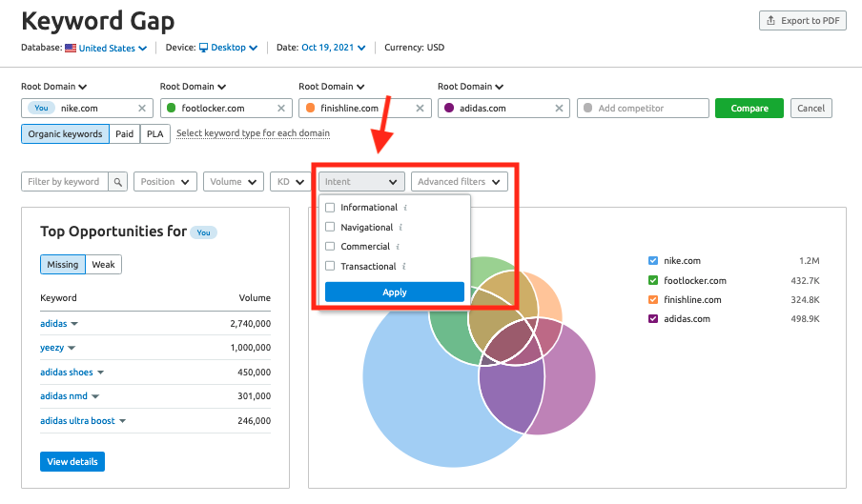Click Apply in the Intent dropdown

395,292
